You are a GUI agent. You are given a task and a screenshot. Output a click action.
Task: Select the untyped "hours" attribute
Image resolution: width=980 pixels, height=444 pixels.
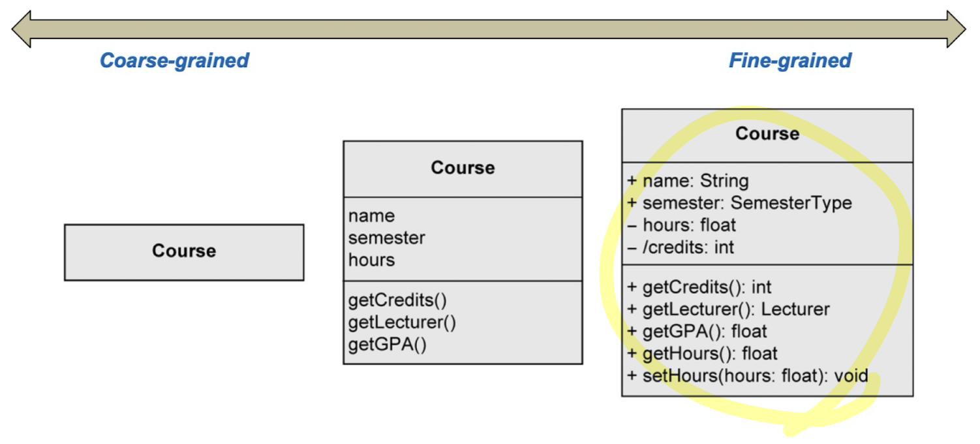(371, 260)
